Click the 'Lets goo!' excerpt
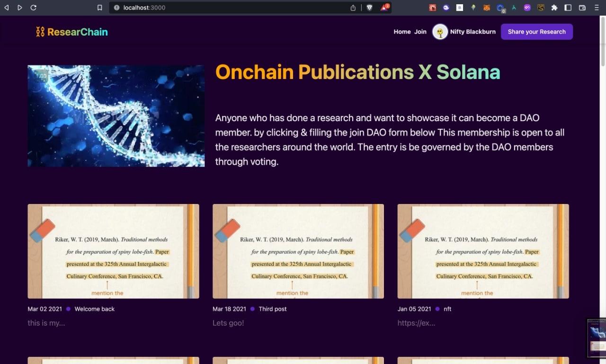 [228, 323]
